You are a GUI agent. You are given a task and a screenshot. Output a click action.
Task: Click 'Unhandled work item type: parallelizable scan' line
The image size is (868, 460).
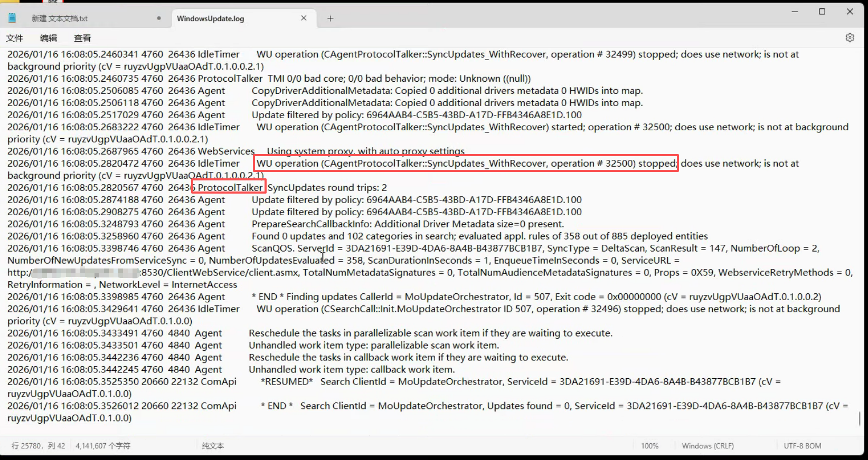[x=374, y=346]
